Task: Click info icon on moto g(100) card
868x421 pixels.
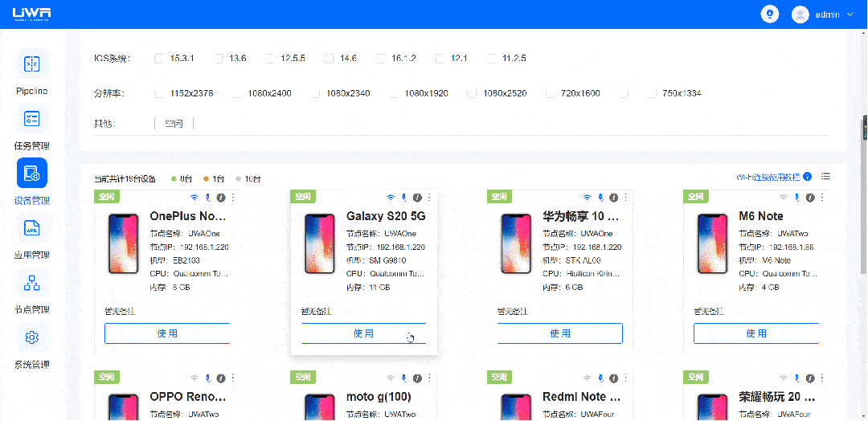Action: (417, 378)
